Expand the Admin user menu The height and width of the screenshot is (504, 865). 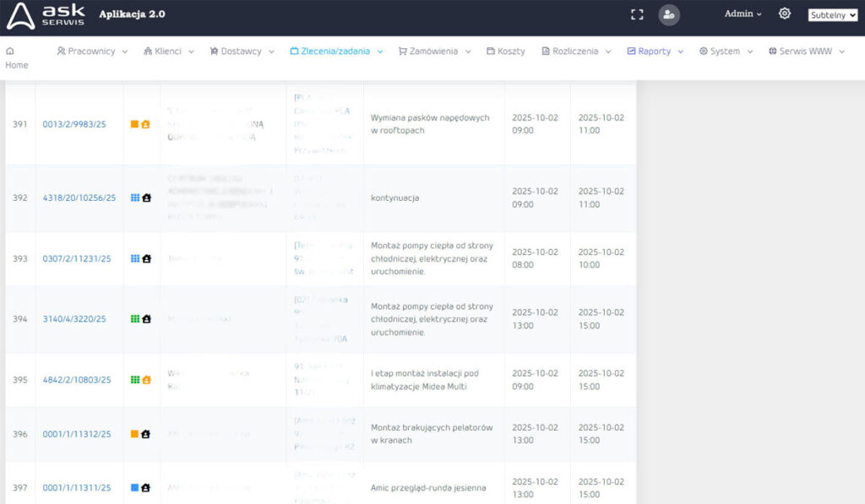pos(743,14)
